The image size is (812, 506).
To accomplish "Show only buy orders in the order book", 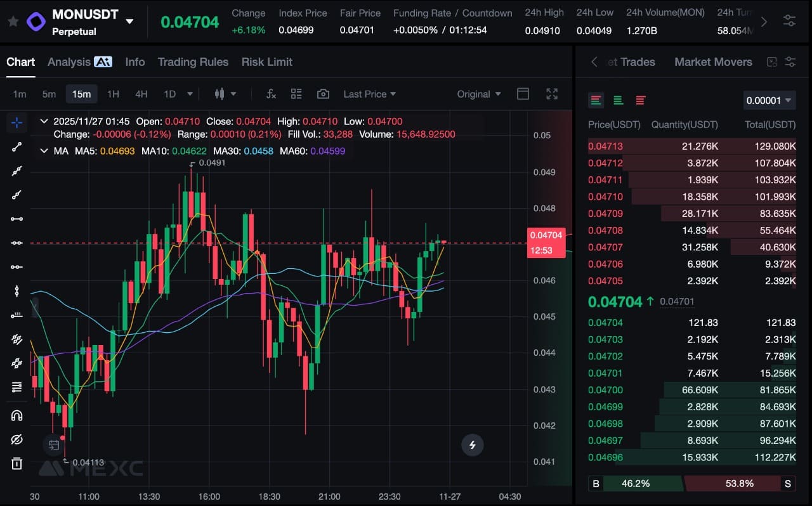I will point(618,100).
